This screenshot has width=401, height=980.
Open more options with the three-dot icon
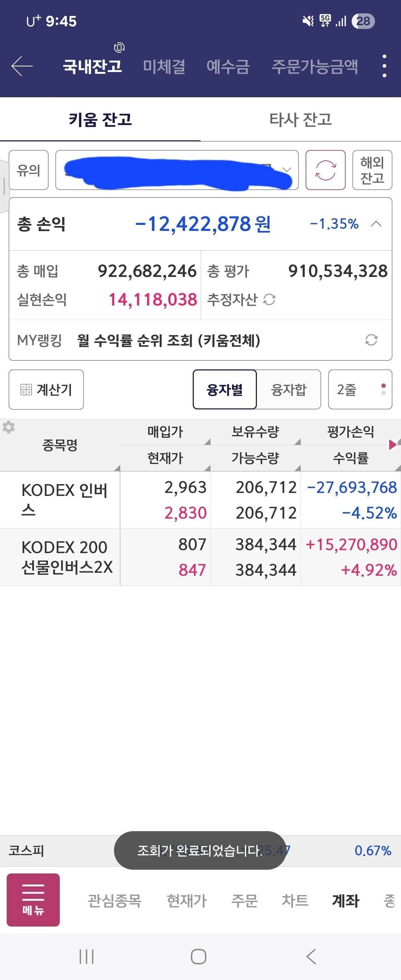click(x=384, y=66)
